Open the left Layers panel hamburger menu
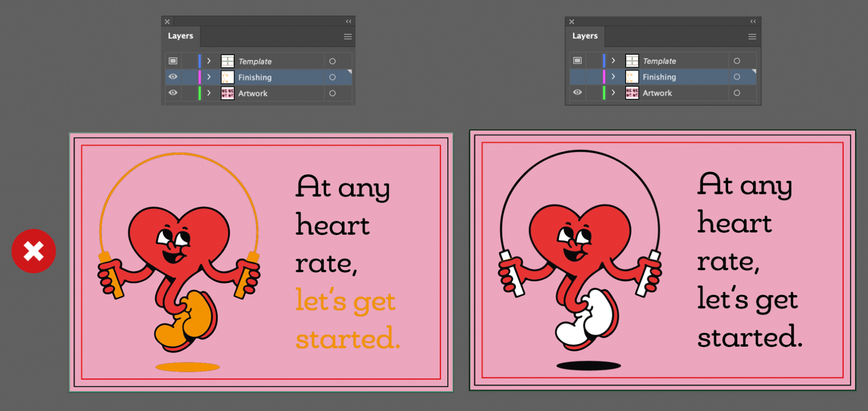Viewport: 868px width, 411px height. (348, 37)
